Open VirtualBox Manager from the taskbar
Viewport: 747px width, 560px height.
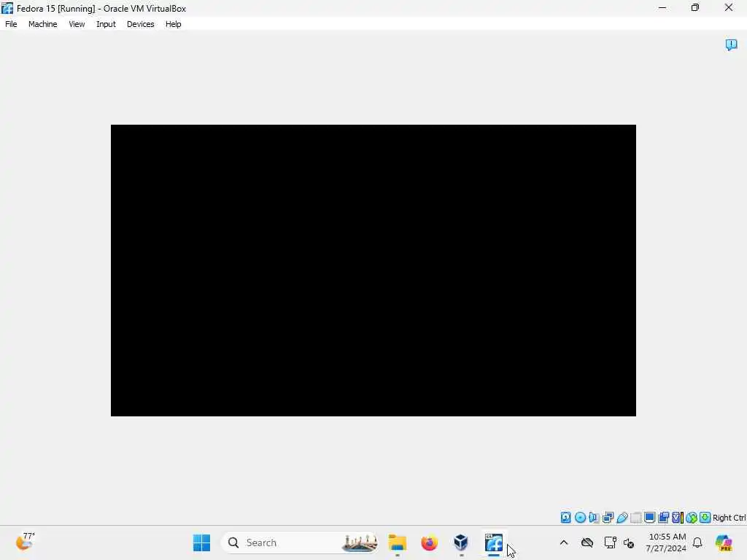tap(461, 542)
